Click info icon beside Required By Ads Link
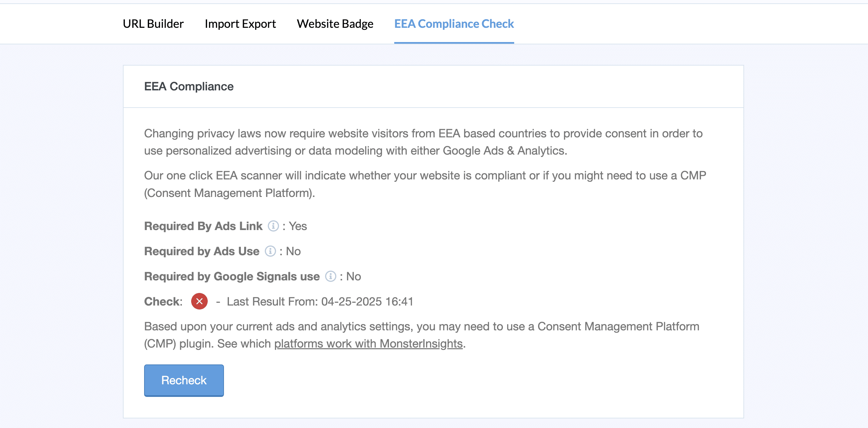The height and width of the screenshot is (428, 868). (273, 226)
